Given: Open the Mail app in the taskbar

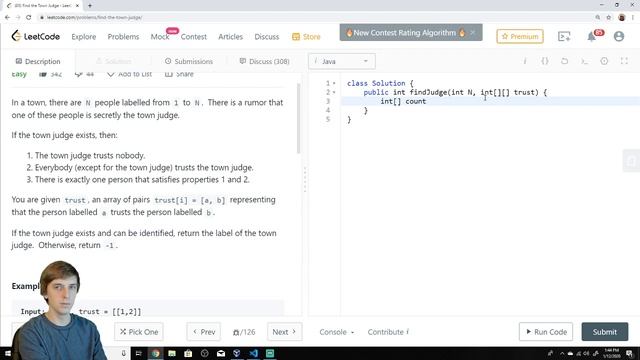Looking at the screenshot, I should 221,353.
